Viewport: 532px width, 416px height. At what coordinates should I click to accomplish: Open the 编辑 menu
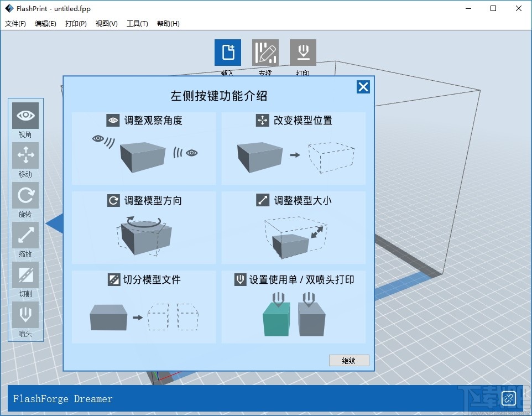45,23
